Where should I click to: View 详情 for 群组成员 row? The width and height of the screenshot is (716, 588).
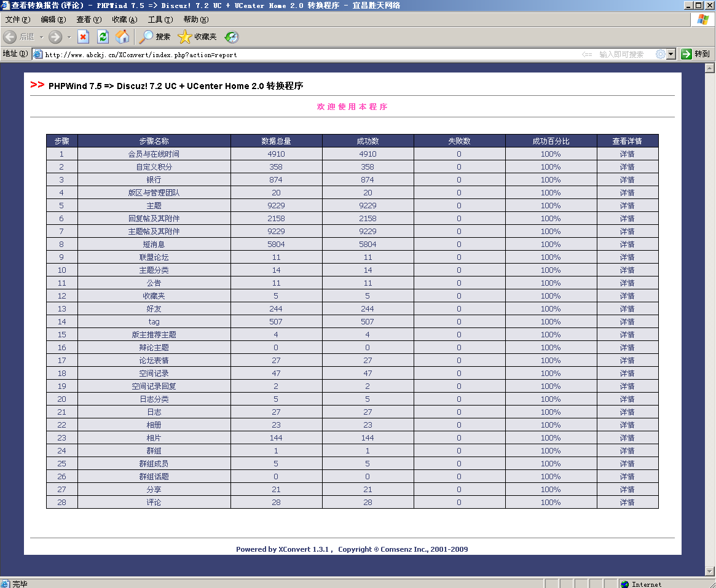point(627,464)
